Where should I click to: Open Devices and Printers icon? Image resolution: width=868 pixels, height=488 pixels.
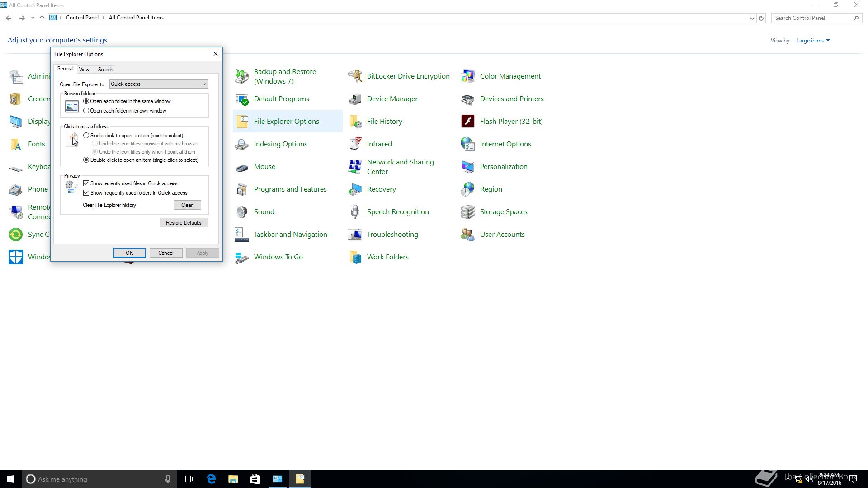point(468,99)
